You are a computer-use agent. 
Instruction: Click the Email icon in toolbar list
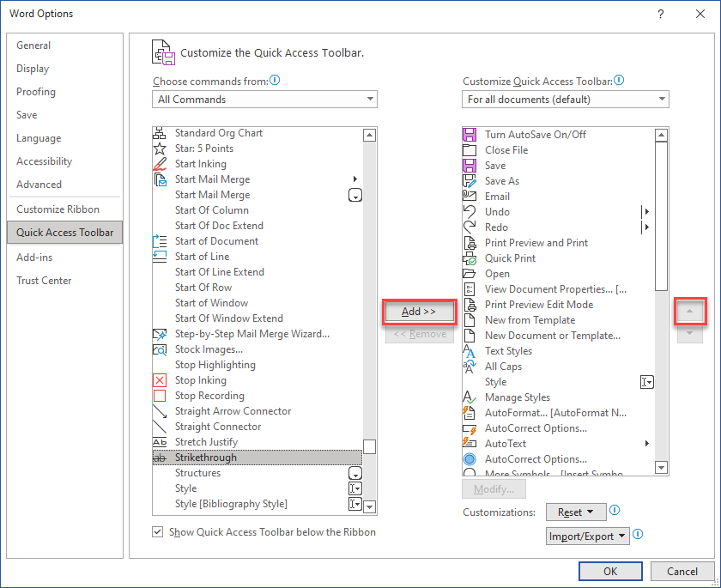tap(470, 197)
